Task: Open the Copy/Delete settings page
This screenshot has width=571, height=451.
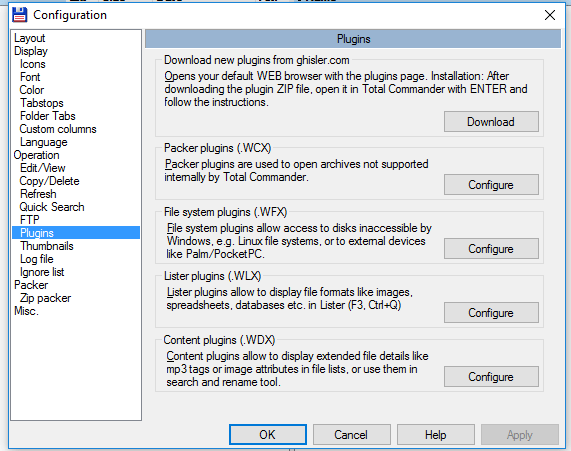Action: point(50,181)
